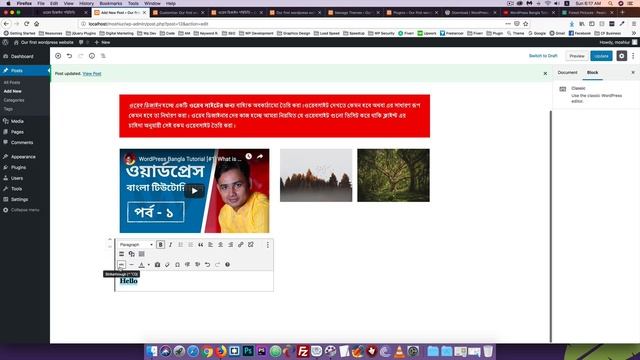Add media to classic block

point(131,254)
